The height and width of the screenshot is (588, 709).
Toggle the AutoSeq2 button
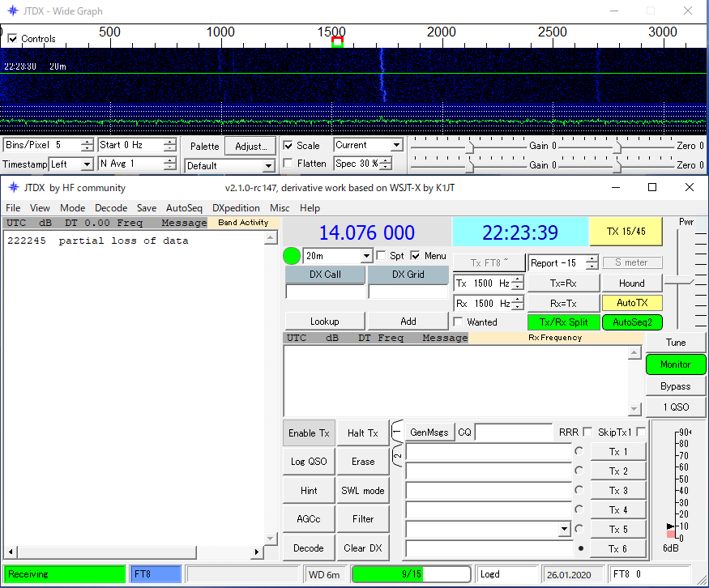[632, 322]
